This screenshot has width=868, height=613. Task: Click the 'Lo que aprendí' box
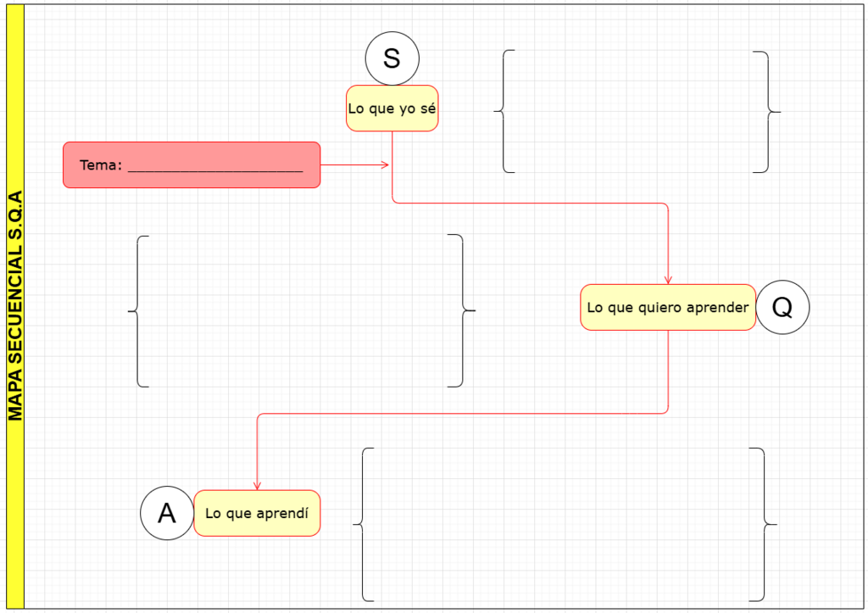click(257, 513)
